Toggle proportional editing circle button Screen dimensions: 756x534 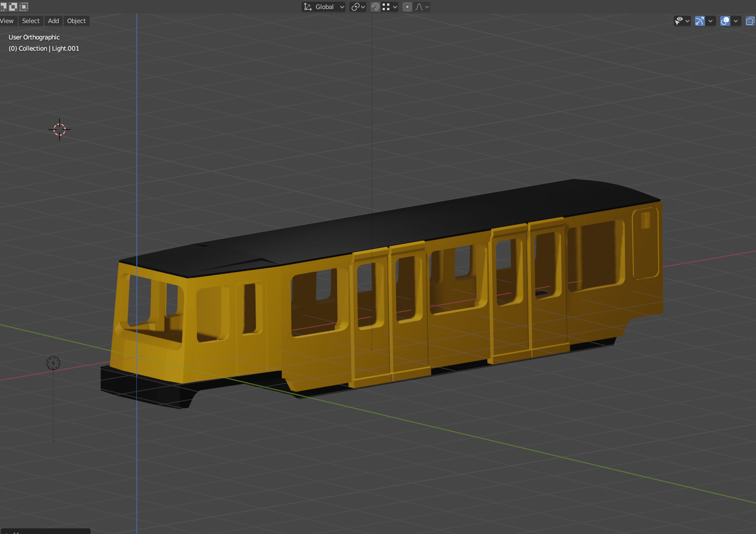[x=407, y=7]
